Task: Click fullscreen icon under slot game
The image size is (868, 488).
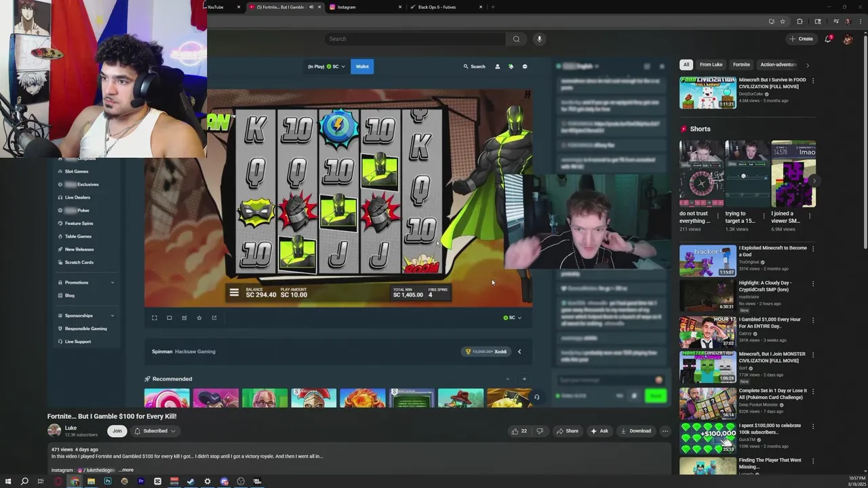Action: (154, 317)
